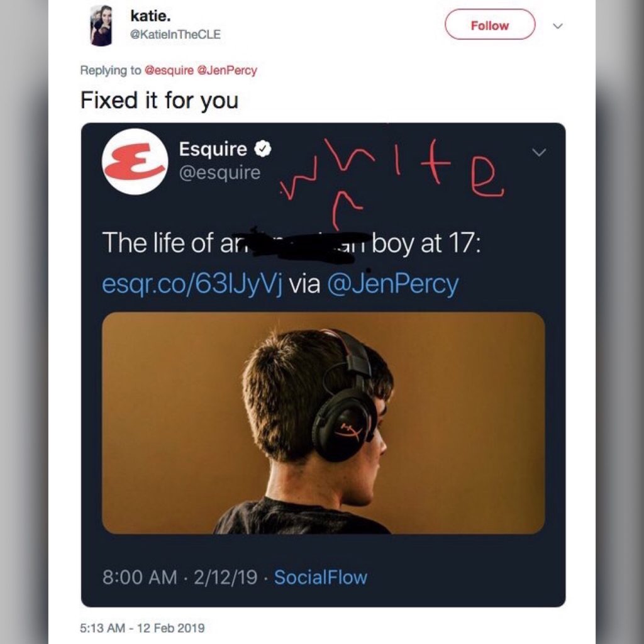Click katie's profile avatar photo

click(x=101, y=25)
